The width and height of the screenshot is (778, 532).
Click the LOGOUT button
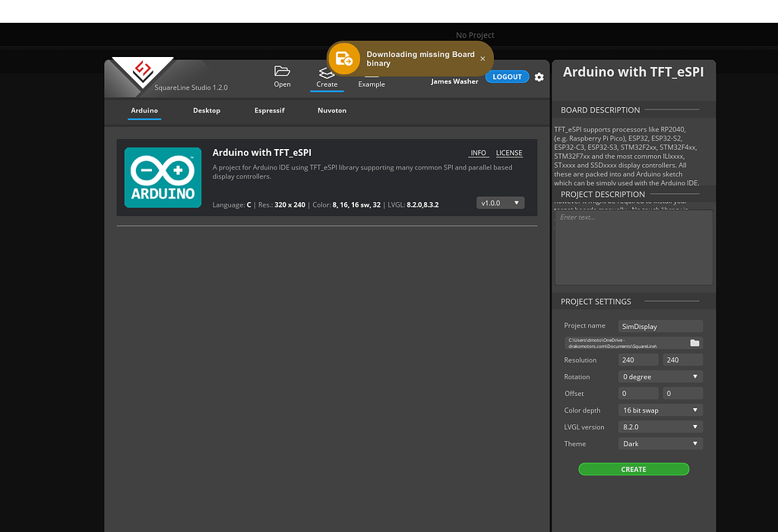coord(507,76)
